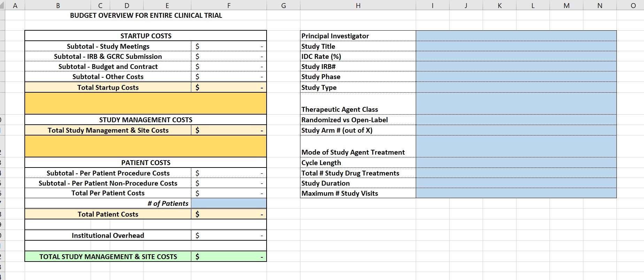Screen dimensions: 644x280
Task: Select the column H header
Action: (x=358, y=5)
